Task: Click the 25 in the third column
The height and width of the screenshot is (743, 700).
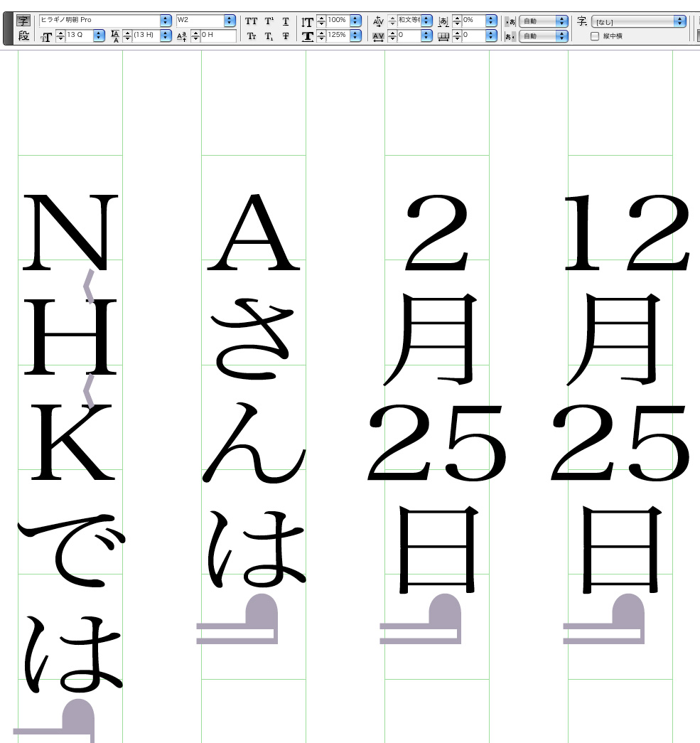Action: [437, 443]
